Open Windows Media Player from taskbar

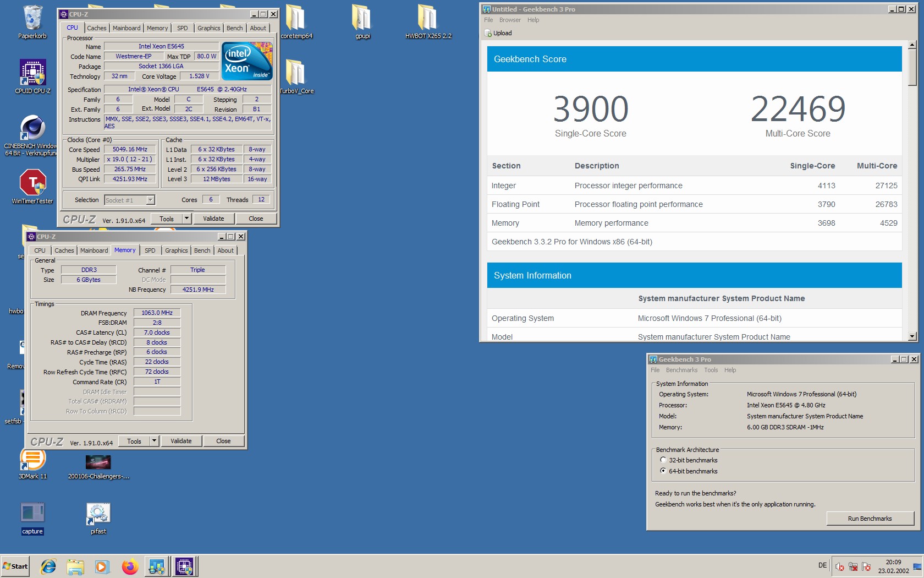coord(102,566)
